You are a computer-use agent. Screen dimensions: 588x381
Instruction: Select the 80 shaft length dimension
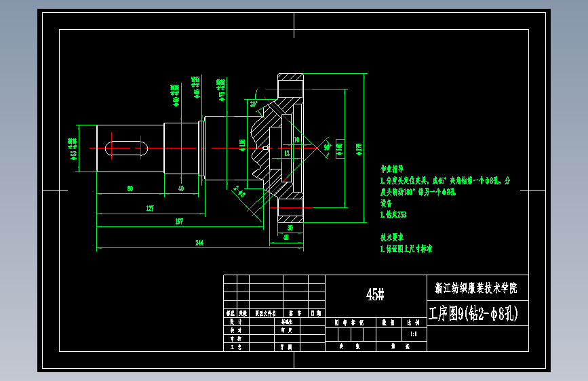point(130,188)
